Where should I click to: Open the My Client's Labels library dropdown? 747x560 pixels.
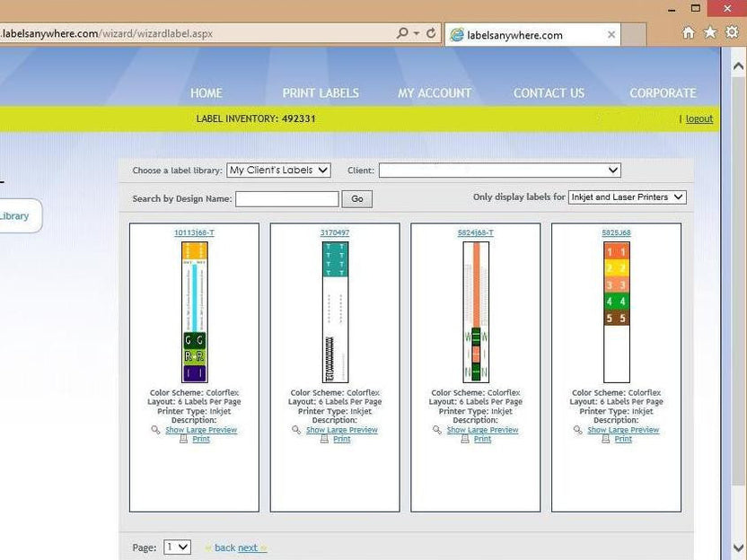(277, 170)
